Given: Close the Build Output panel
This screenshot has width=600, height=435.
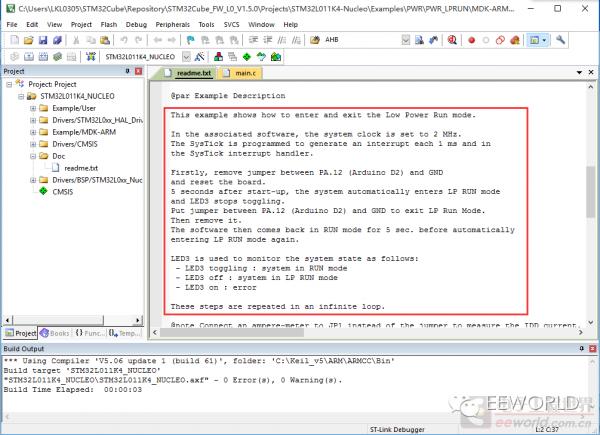Looking at the screenshot, I should pos(592,349).
